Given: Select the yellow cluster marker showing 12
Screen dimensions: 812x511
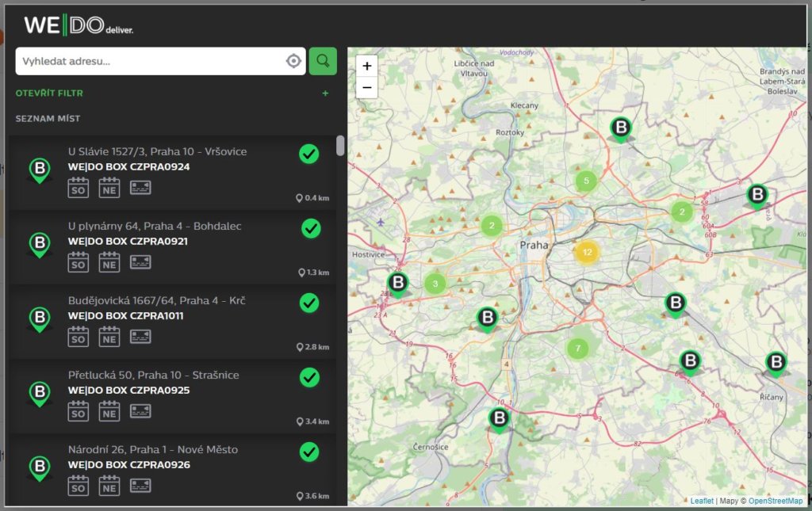Looking at the screenshot, I should [587, 252].
